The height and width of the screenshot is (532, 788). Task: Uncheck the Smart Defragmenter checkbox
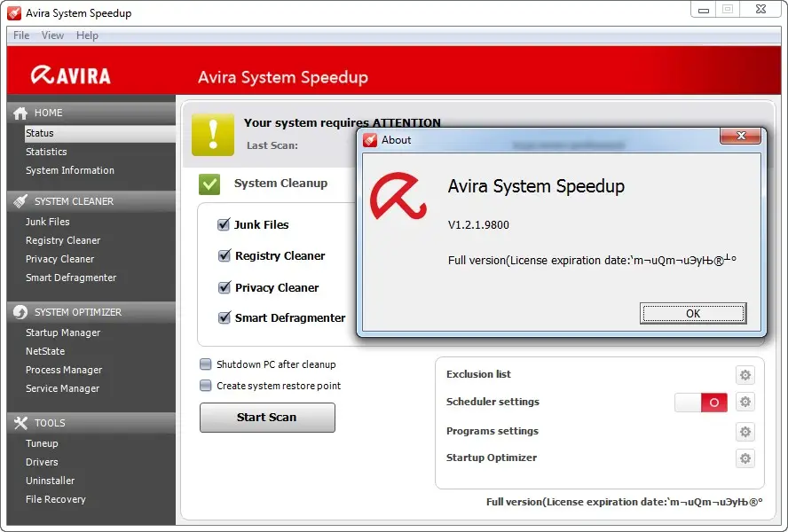point(225,318)
